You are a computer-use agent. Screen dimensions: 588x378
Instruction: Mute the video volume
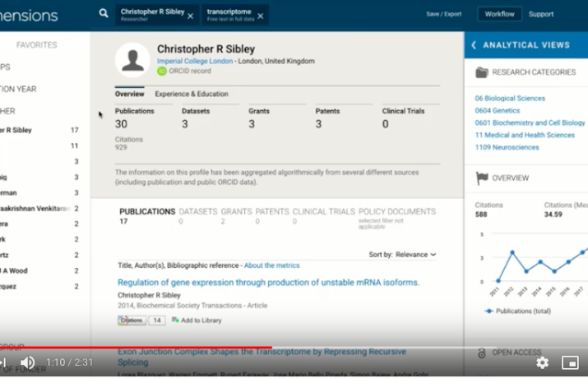27,362
